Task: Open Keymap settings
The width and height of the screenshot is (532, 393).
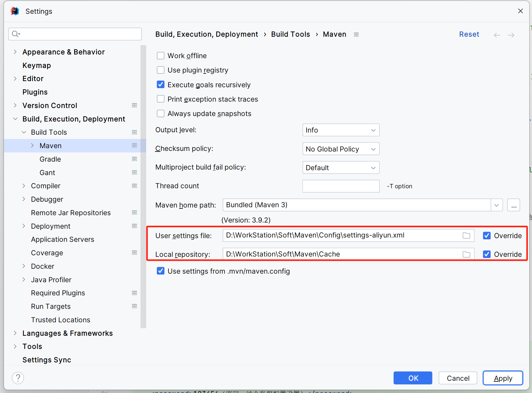Action: point(36,65)
